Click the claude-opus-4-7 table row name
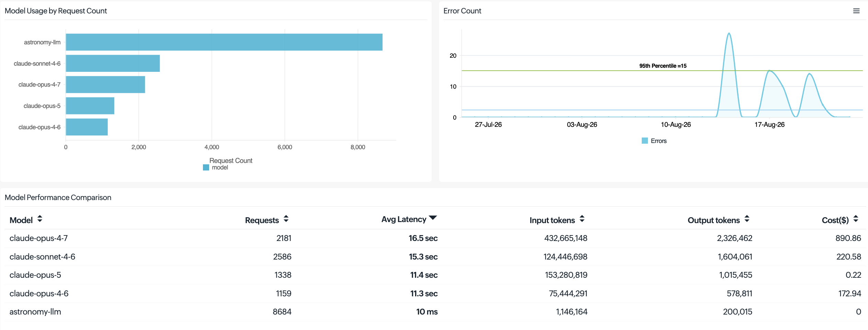Screen dimensions: 868x330 pos(38,238)
